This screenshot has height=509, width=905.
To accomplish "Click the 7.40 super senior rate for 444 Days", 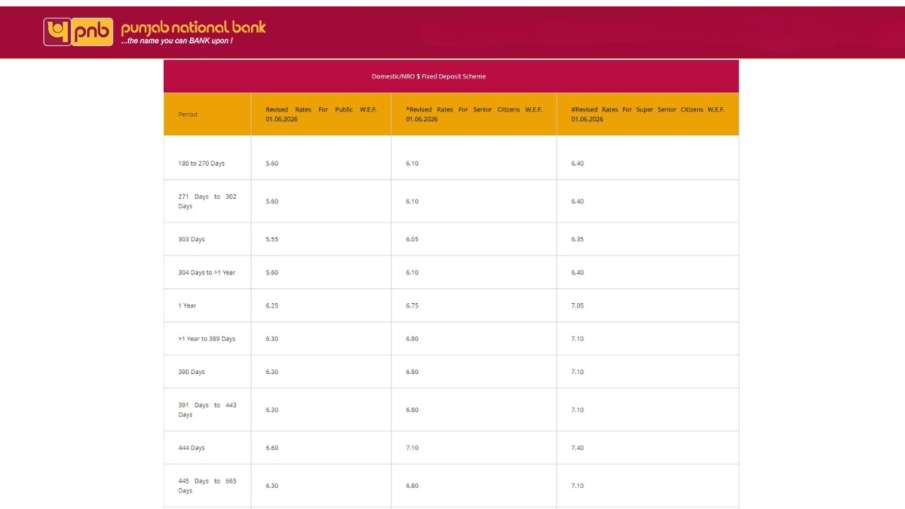I will tap(577, 448).
